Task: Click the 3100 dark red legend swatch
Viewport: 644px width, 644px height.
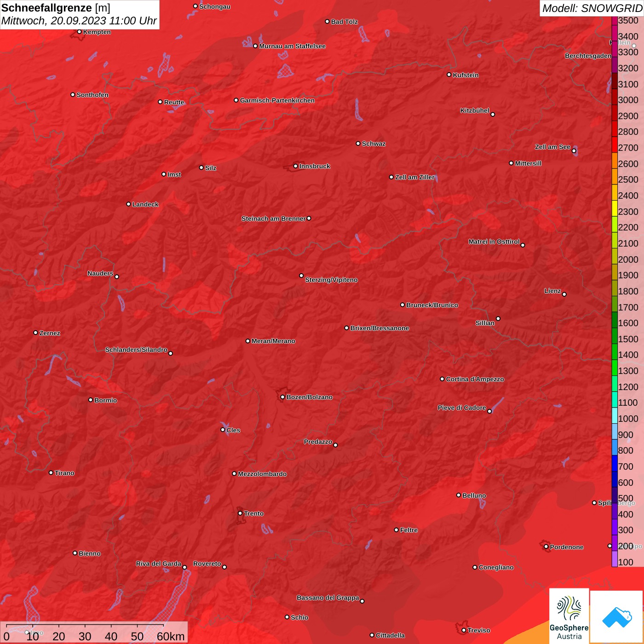Action: 615,81
